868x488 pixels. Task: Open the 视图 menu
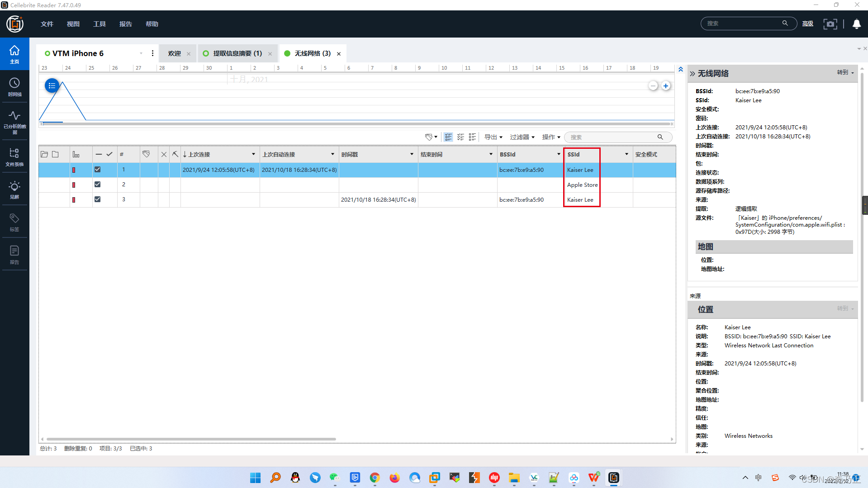click(73, 24)
